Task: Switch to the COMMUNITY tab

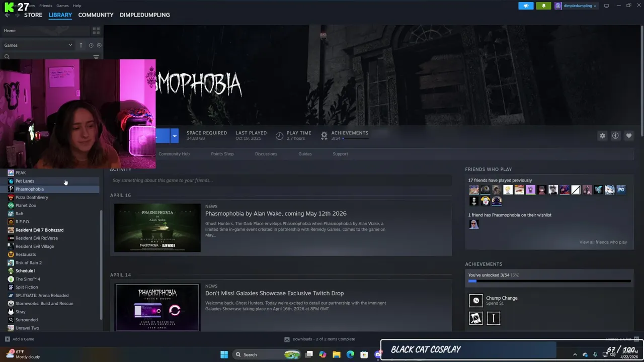Action: 96,15
